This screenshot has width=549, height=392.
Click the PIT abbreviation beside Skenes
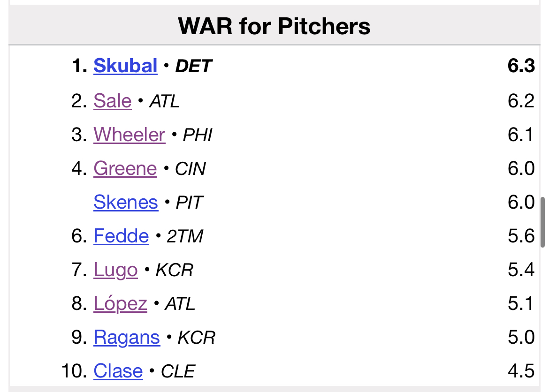(x=190, y=202)
